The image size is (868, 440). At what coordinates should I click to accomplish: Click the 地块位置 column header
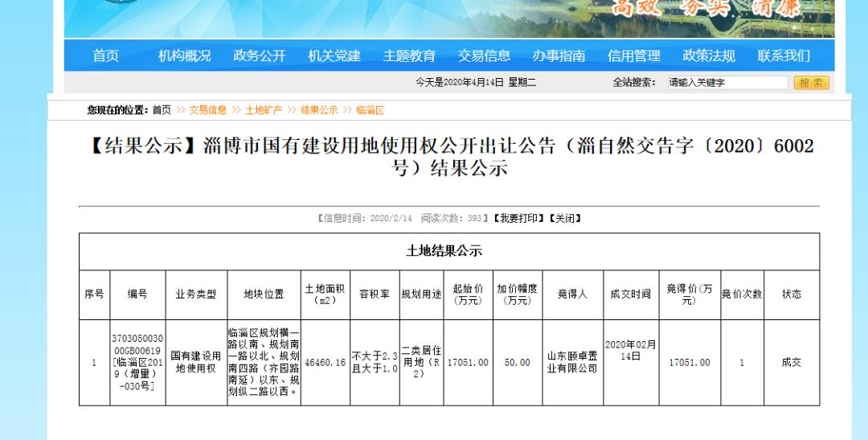coord(264,294)
